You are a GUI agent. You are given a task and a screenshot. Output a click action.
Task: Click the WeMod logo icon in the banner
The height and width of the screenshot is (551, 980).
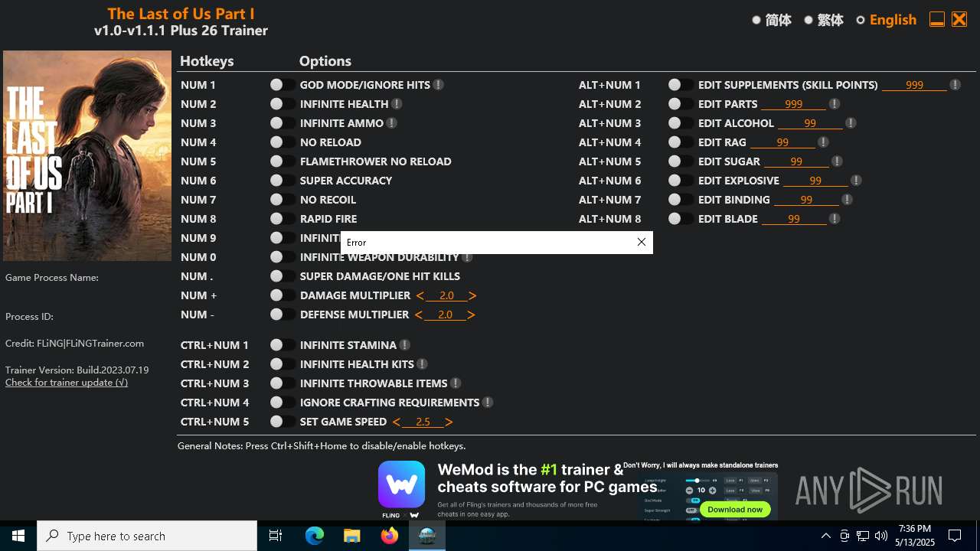[x=401, y=484]
